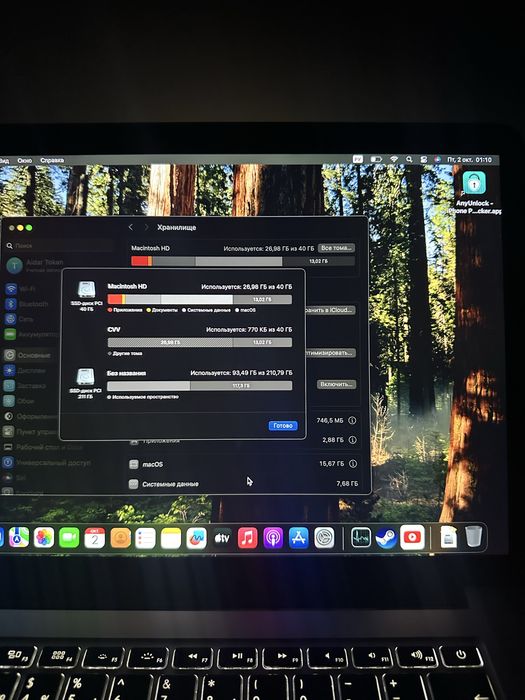Image resolution: width=525 pixels, height=700 pixels.
Task: Click the Документы legend label in dialog
Action: point(165,310)
